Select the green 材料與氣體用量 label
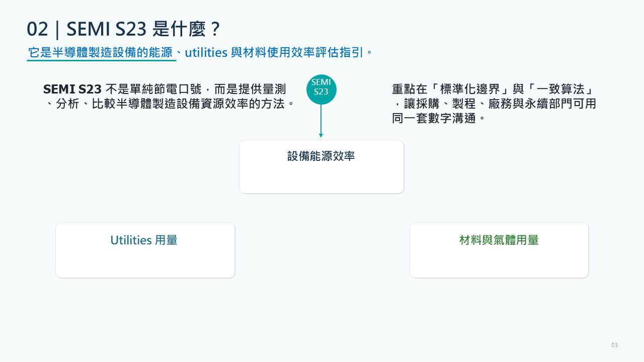The image size is (644, 362). (499, 240)
